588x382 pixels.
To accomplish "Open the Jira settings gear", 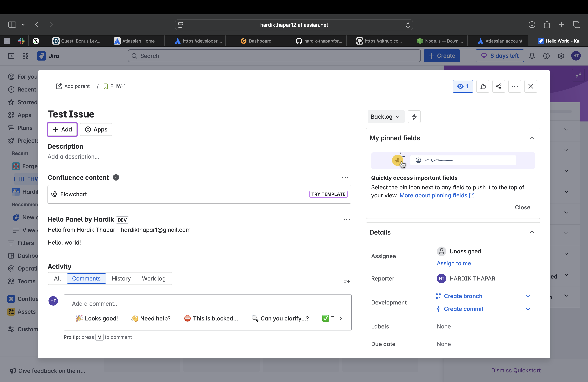I will (x=561, y=56).
